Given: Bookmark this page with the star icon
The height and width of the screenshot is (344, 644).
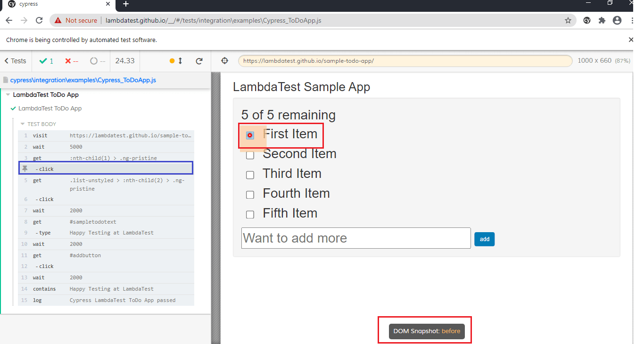Looking at the screenshot, I should (568, 20).
